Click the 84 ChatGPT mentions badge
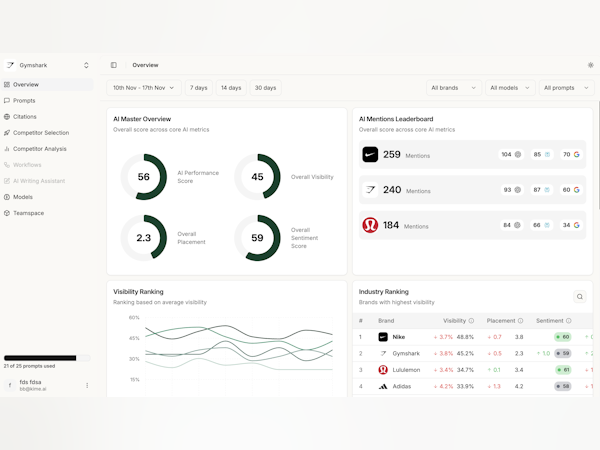The height and width of the screenshot is (450, 600). coord(512,225)
